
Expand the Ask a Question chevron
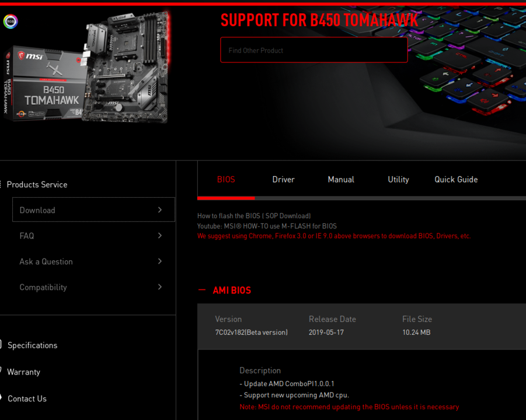point(160,261)
